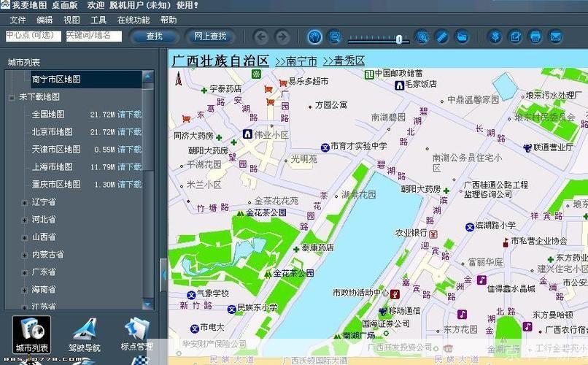This screenshot has height=365, width=588.
Task: Collapse the 未下载地图 tree node
Action: click(12, 97)
